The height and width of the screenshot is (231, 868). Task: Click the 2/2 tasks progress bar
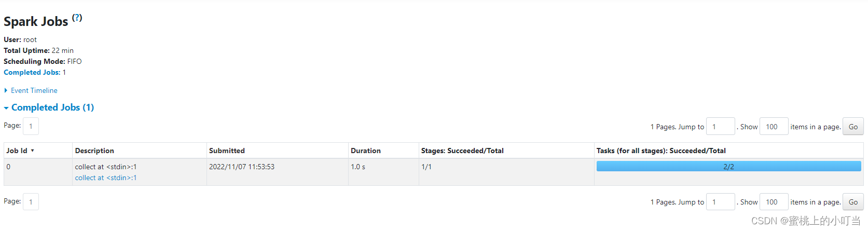tap(728, 167)
